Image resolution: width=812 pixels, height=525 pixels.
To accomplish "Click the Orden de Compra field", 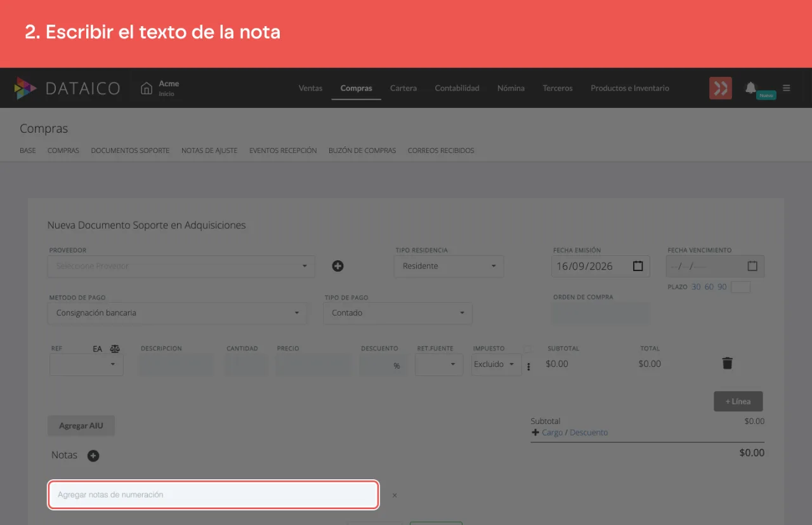I will (x=601, y=313).
